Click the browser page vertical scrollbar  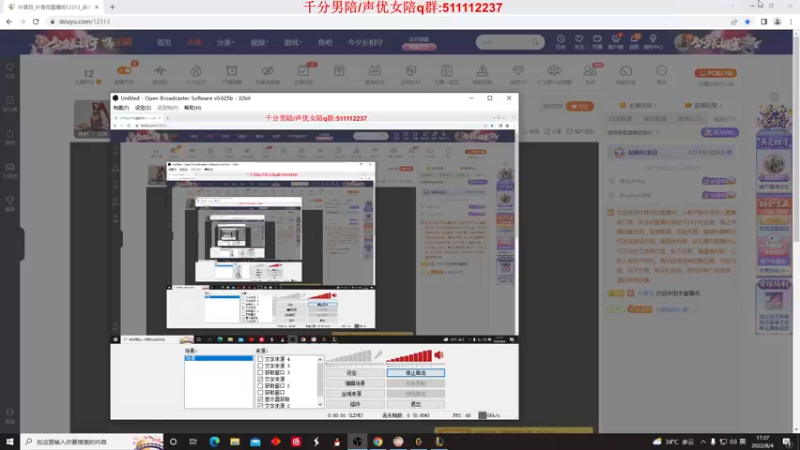coord(796,137)
